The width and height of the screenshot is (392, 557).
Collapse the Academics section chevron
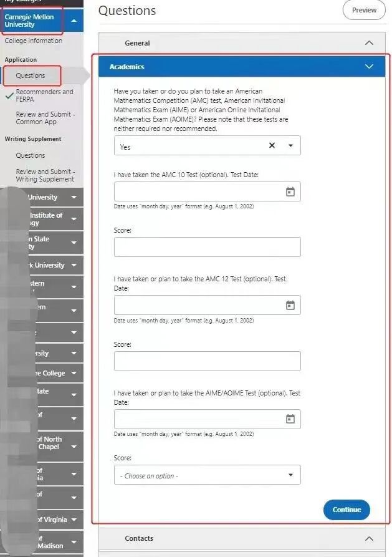click(369, 67)
